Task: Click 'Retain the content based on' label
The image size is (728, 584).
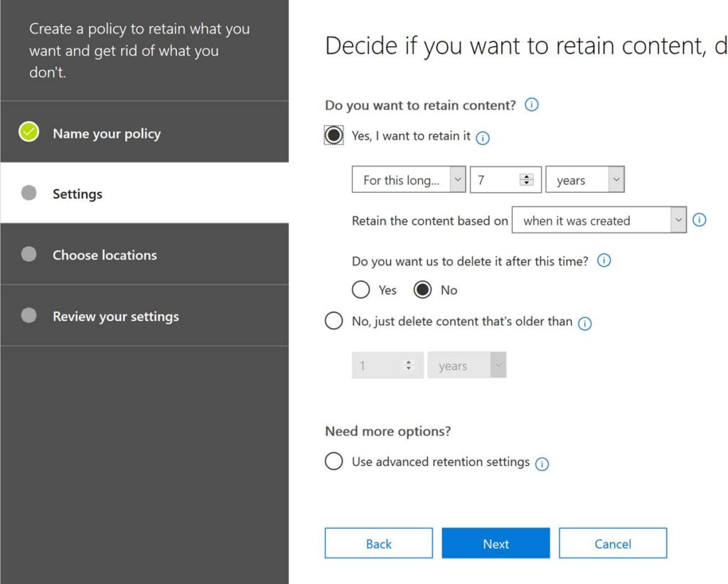Action: [430, 221]
